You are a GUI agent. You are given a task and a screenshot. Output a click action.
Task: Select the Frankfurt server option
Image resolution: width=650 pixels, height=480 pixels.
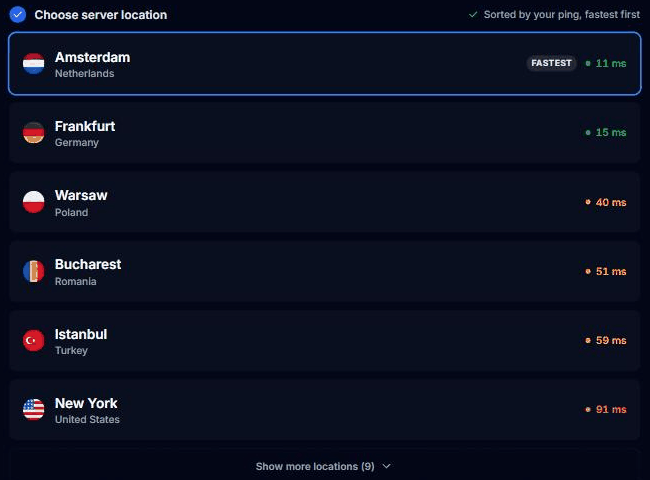(x=325, y=133)
